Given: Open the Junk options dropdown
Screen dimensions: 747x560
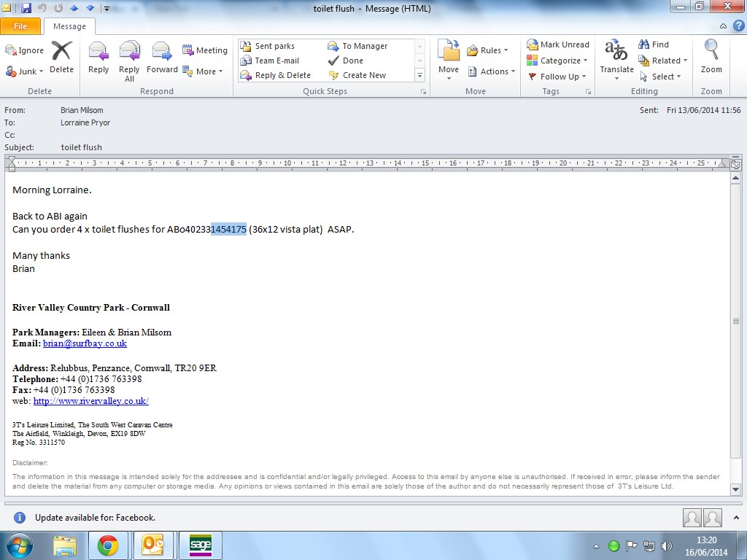Looking at the screenshot, I should coord(24,71).
